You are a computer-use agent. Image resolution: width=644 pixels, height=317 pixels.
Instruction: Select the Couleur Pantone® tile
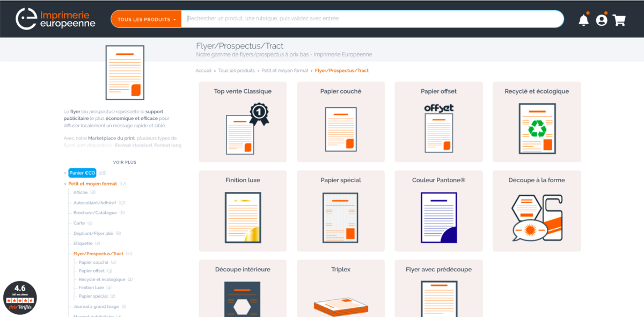(438, 211)
